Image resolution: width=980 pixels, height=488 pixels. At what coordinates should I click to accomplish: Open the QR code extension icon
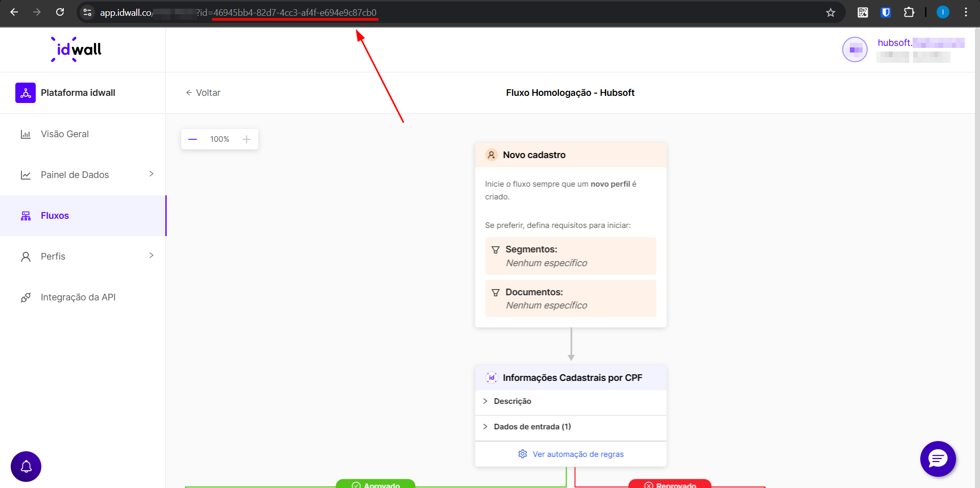[x=863, y=12]
